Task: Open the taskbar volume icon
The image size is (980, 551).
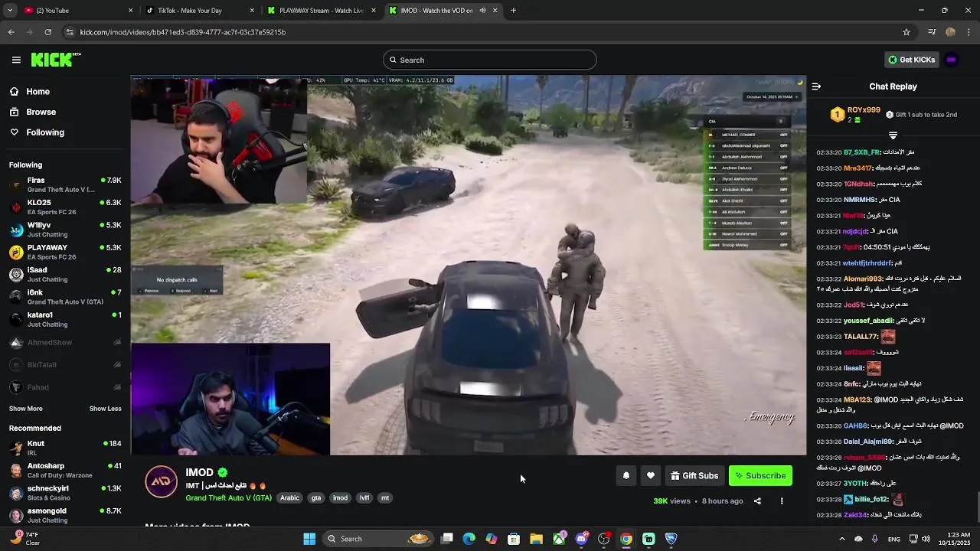Action: click(x=926, y=539)
